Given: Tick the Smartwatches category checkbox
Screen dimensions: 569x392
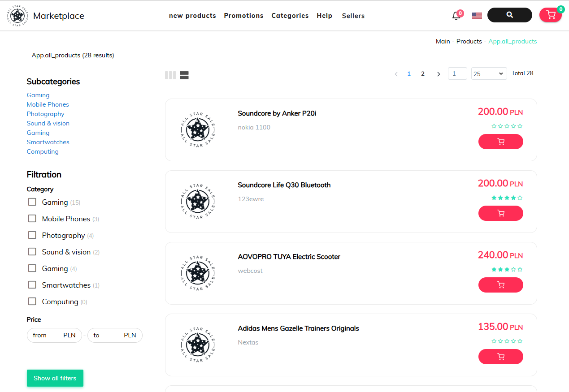Looking at the screenshot, I should pos(32,285).
